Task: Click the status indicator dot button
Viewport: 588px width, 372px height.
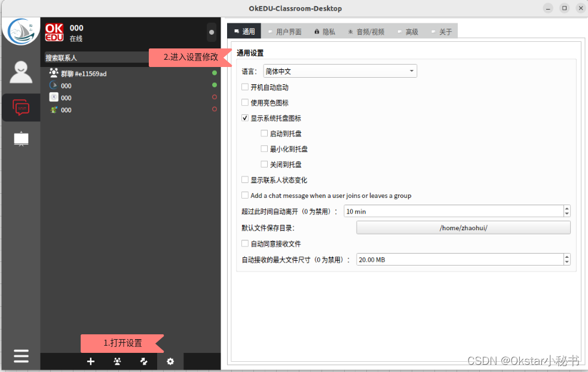Action: point(212,32)
